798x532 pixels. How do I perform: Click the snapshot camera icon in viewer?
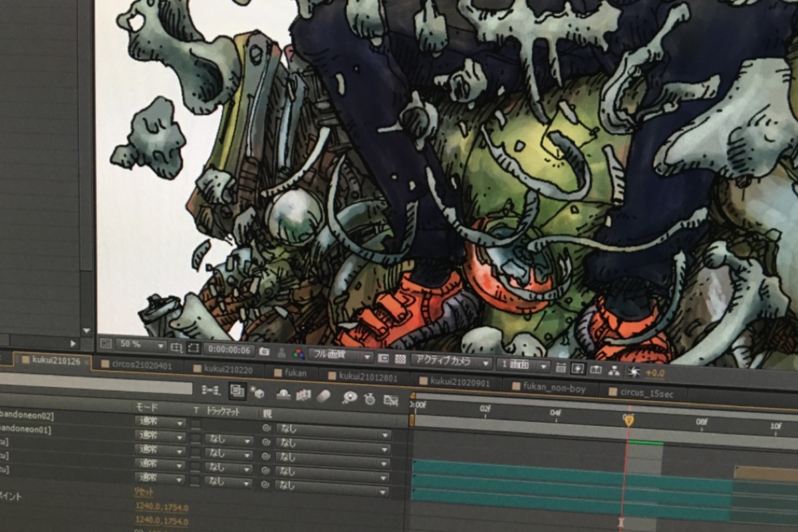(264, 350)
